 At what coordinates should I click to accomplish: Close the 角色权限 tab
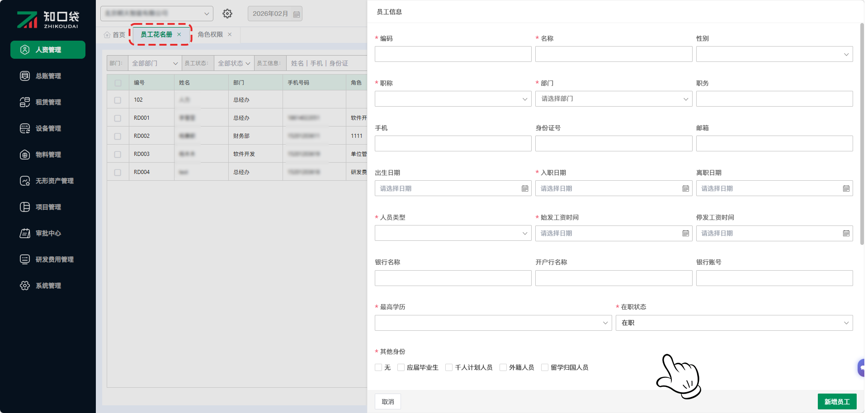(230, 34)
